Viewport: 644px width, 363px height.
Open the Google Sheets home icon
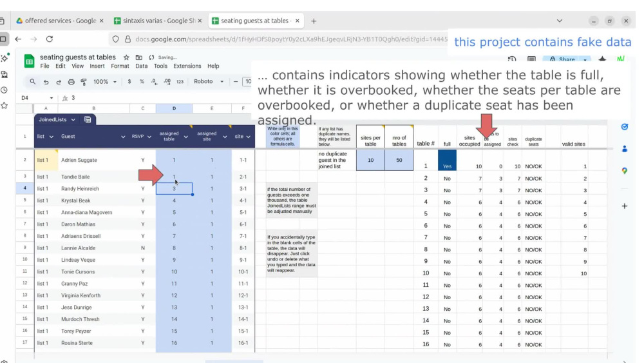29,61
